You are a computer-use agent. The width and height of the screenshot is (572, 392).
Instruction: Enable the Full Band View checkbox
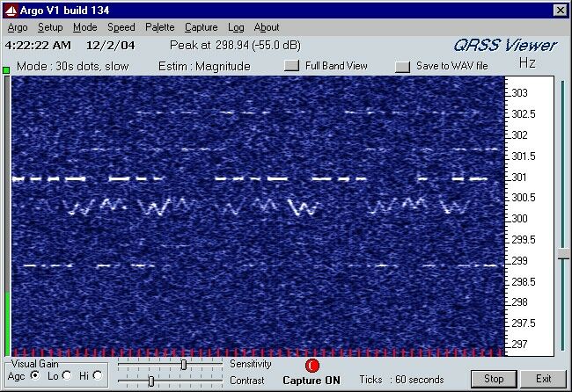coord(291,66)
